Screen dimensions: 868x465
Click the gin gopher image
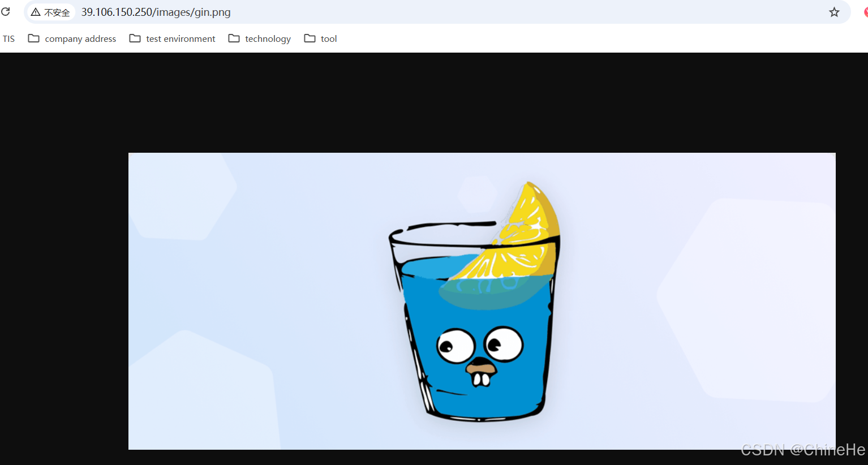pos(482,301)
